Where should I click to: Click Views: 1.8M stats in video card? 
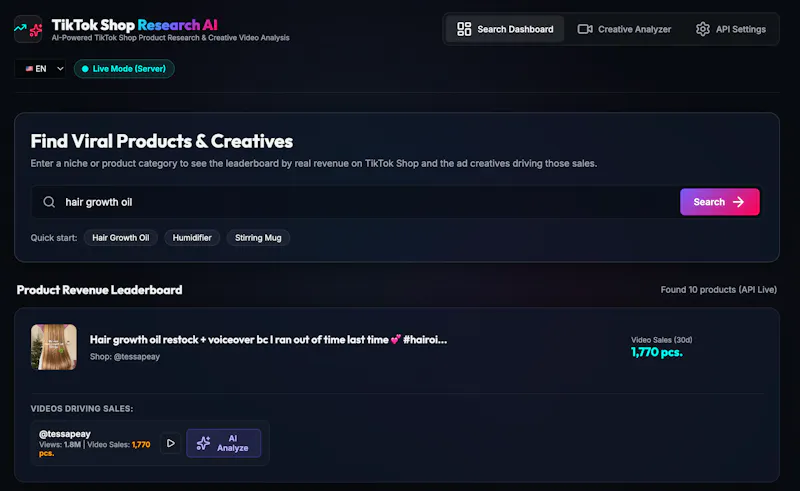60,445
